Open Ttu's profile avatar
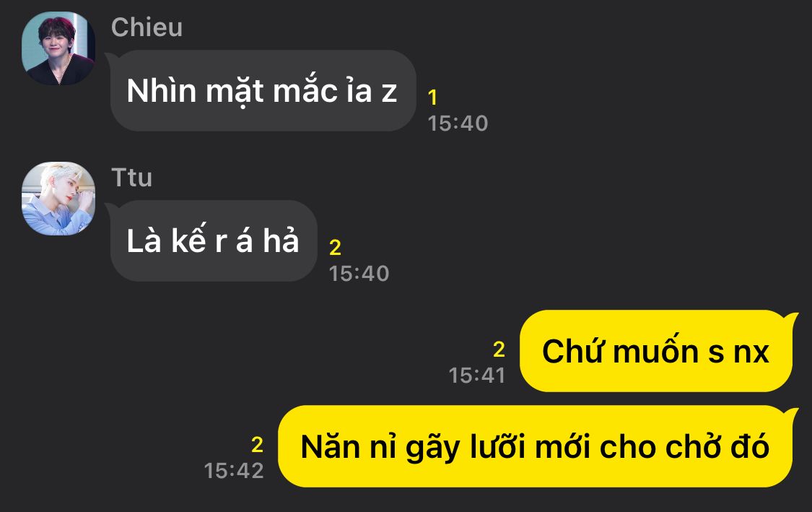The width and height of the screenshot is (812, 512). (58, 199)
